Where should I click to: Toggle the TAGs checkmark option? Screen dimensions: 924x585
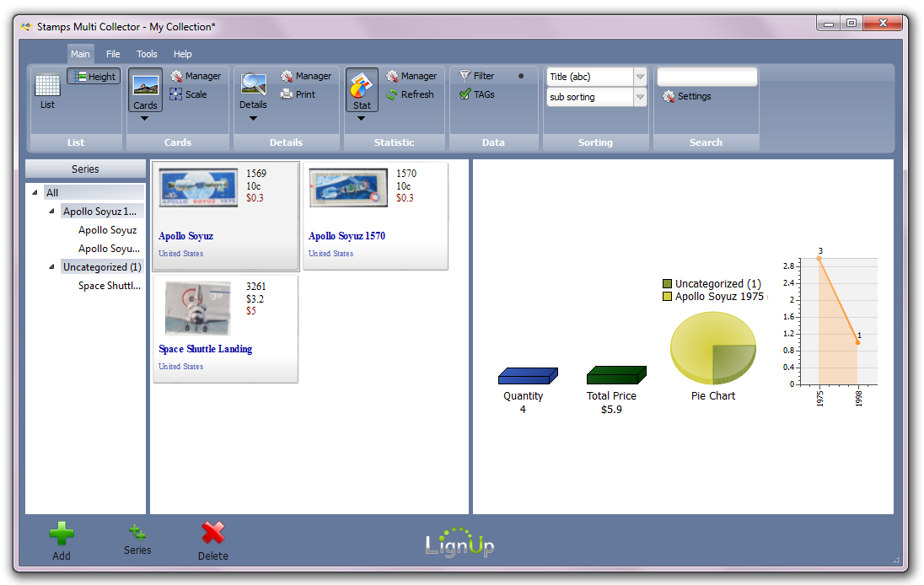[476, 94]
